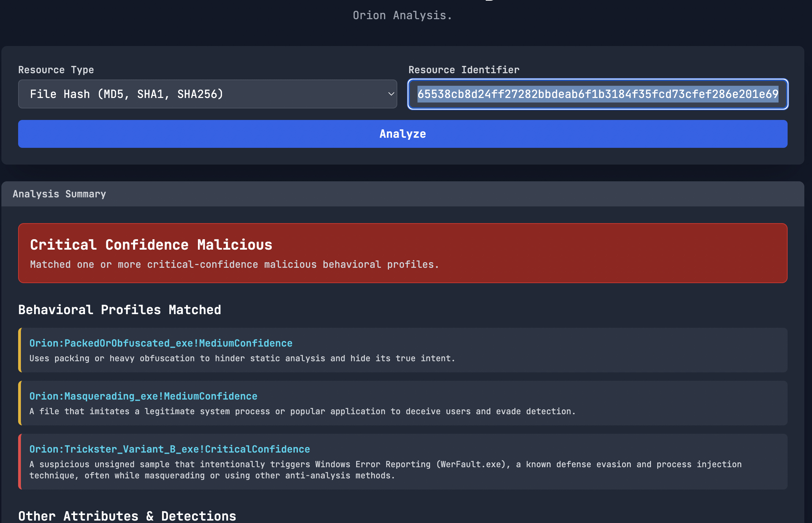Click the packing or obfuscation description text
This screenshot has width=812, height=523.
[x=242, y=358]
